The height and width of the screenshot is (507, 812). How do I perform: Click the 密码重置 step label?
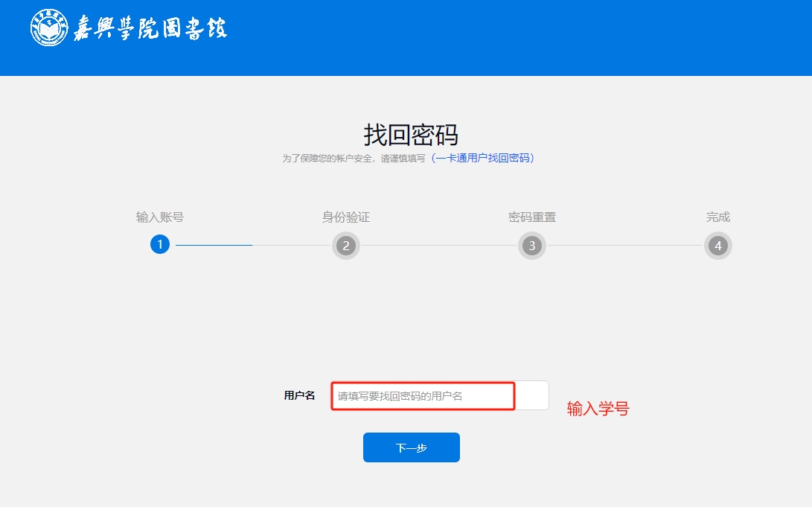coord(531,217)
